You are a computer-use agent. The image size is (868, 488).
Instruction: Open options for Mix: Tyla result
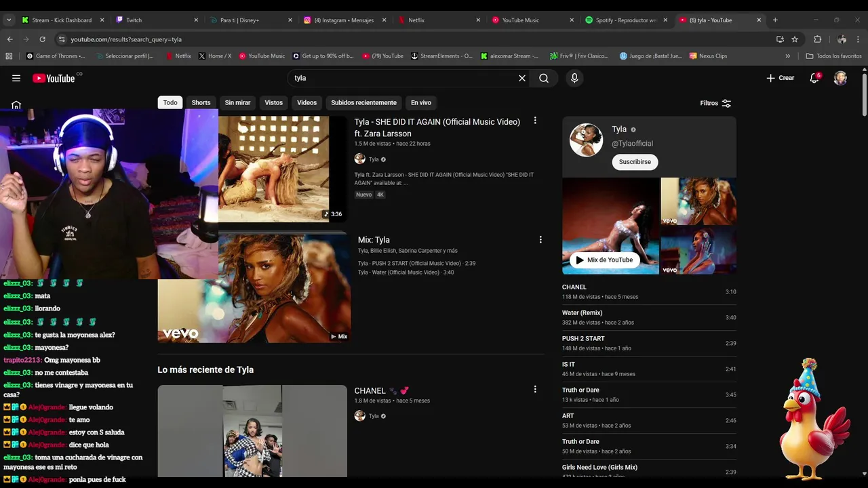tap(540, 239)
